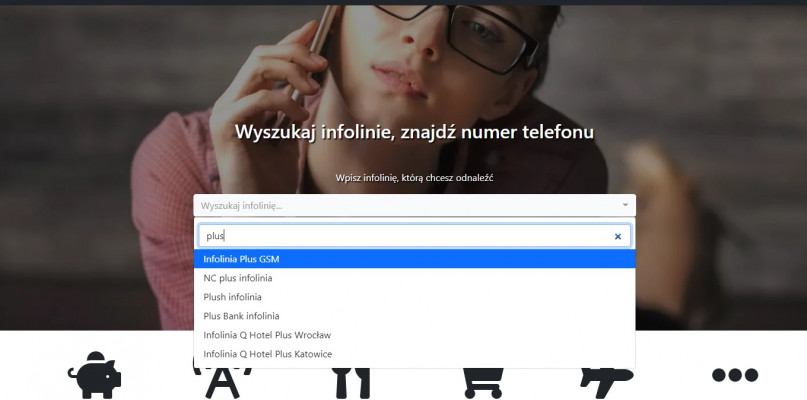Select Infolinia Q Hotel Plus Katowice
Screen dimensions: 807x400
414,354
